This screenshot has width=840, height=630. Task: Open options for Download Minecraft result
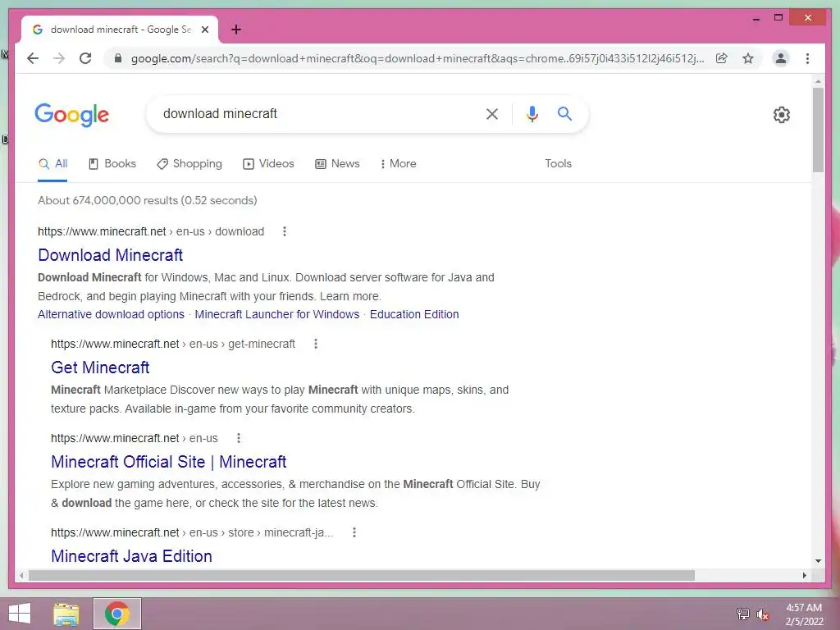point(285,231)
